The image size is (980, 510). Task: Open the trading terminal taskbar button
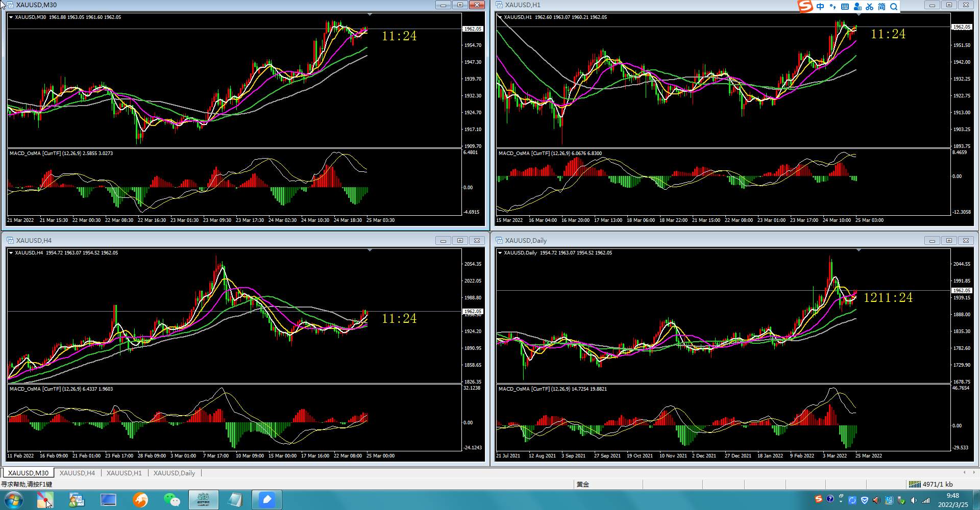coord(204,500)
